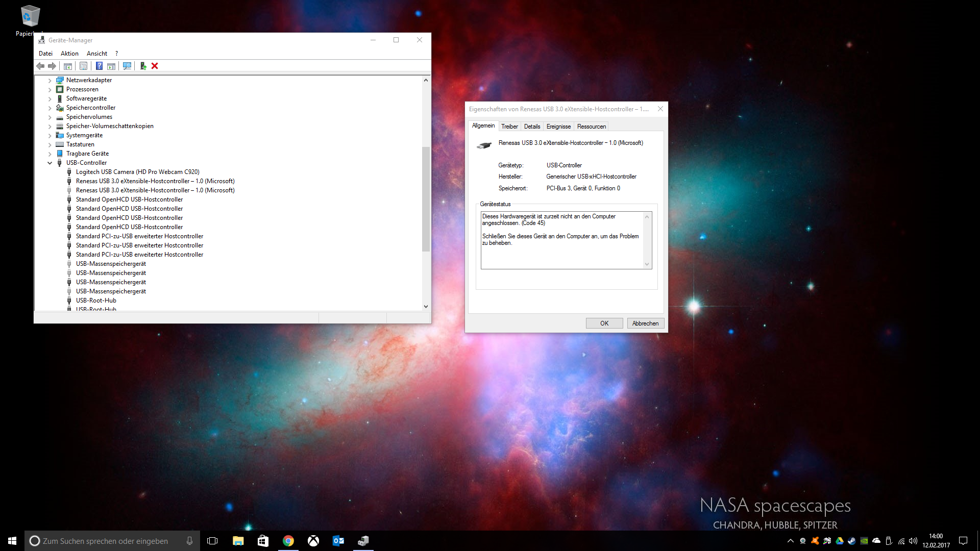Open the Aktion menu
The width and height of the screenshot is (980, 551).
69,54
